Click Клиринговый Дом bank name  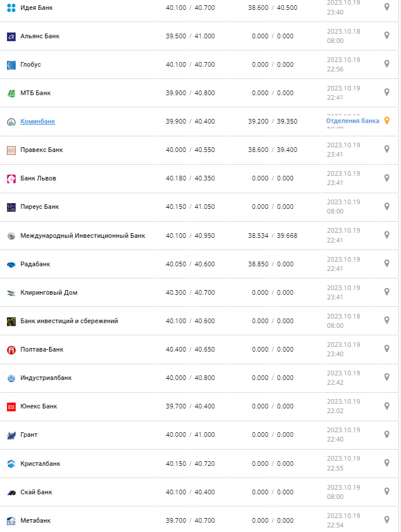pos(49,292)
